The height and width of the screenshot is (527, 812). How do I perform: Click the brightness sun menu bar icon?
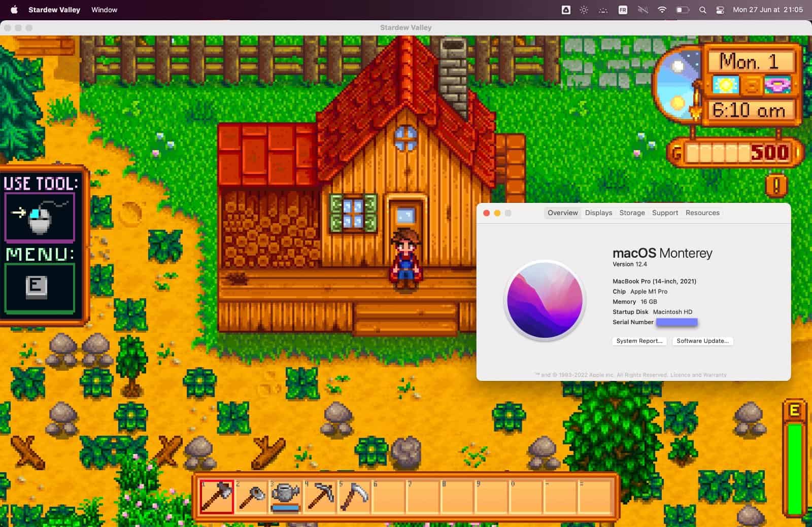point(584,10)
